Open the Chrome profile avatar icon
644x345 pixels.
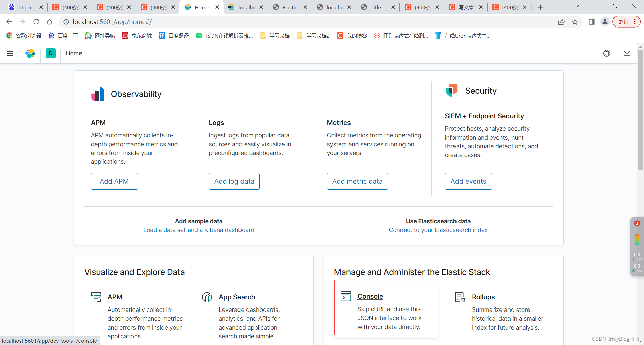(605, 22)
